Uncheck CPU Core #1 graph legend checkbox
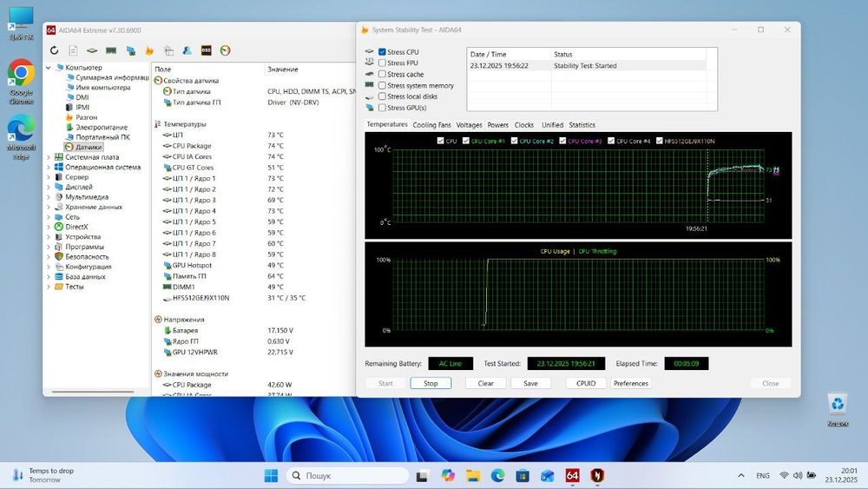The image size is (868, 489). tap(465, 141)
